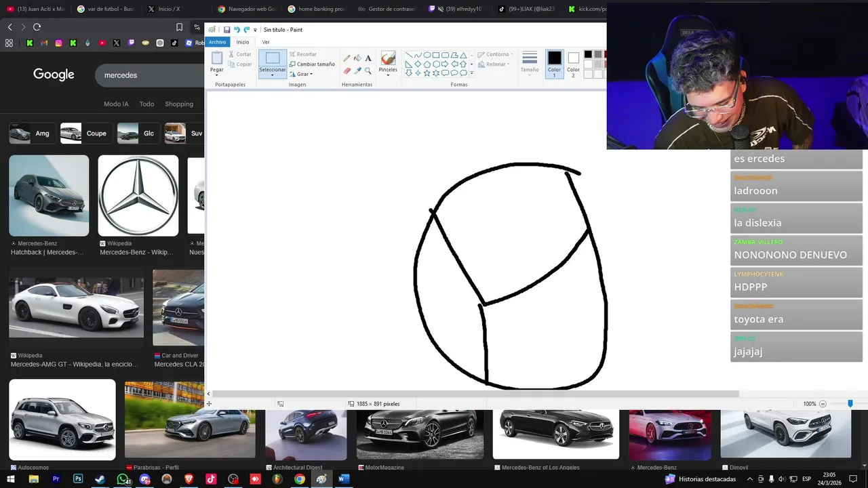Click the browser bookmark icon
868x488 pixels.
[x=179, y=27]
